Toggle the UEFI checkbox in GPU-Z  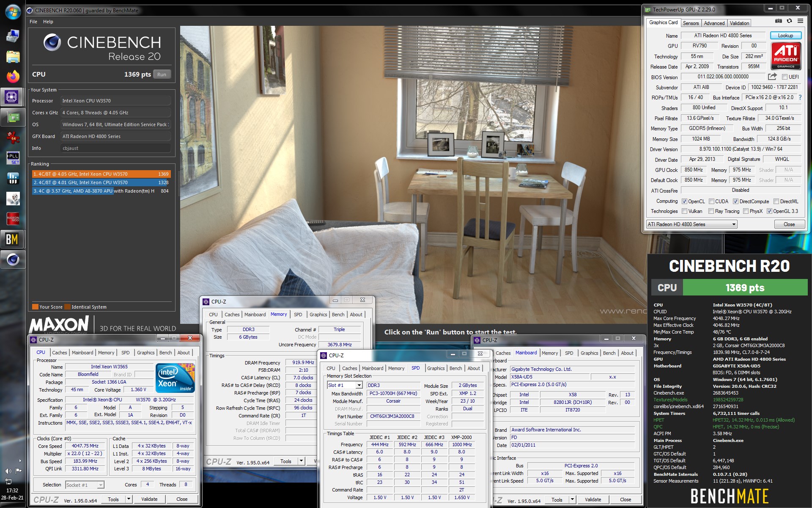(x=785, y=77)
